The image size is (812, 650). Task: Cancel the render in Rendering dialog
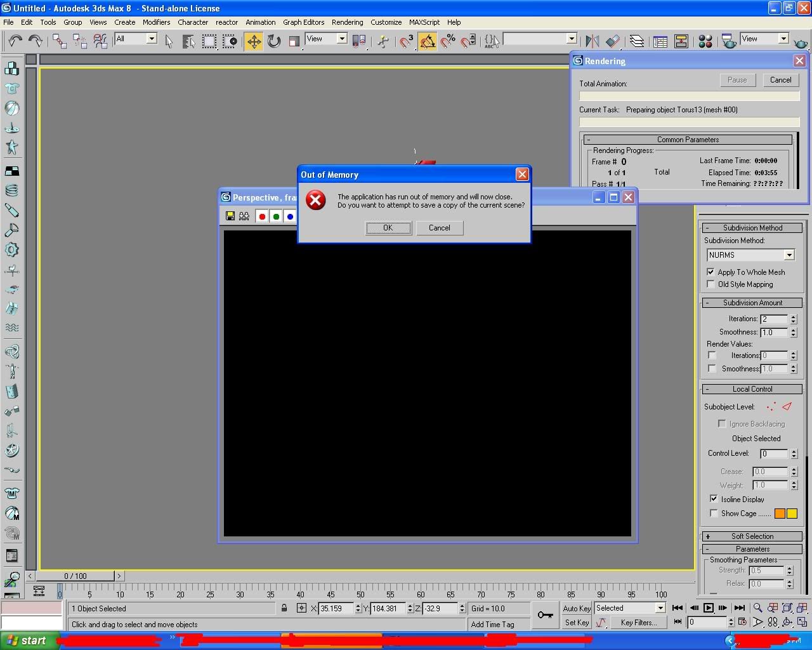pyautogui.click(x=780, y=80)
